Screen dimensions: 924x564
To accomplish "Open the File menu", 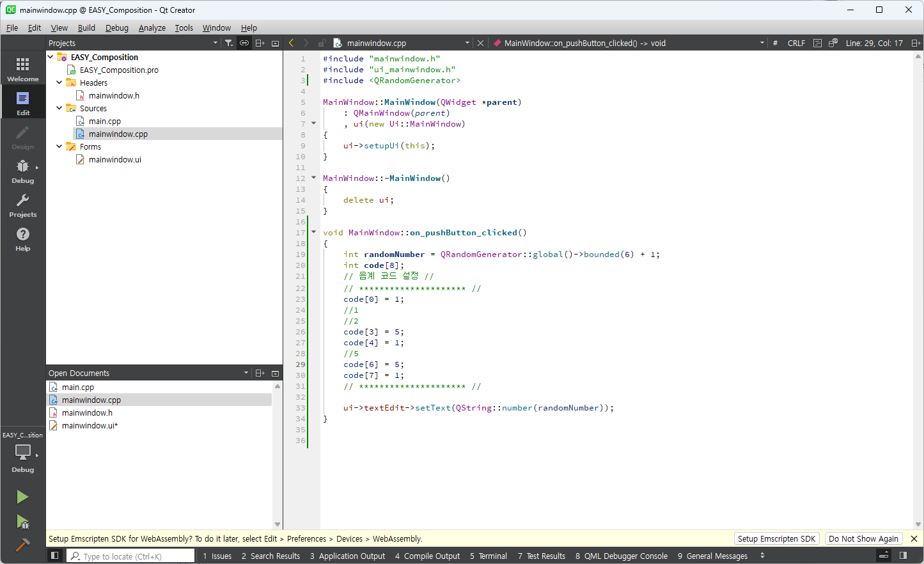I will pyautogui.click(x=12, y=27).
